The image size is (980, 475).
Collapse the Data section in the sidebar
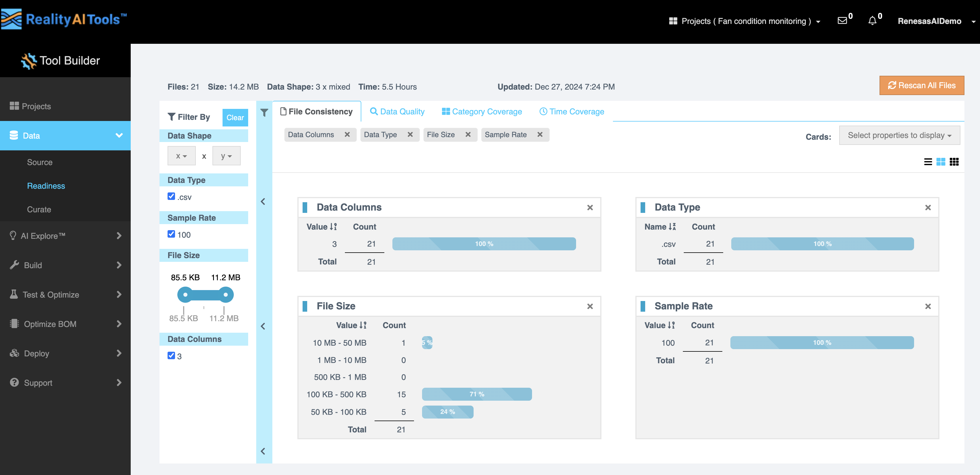tap(119, 135)
